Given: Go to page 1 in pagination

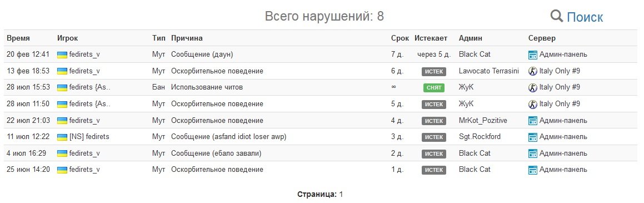Looking at the screenshot, I should click(341, 194).
